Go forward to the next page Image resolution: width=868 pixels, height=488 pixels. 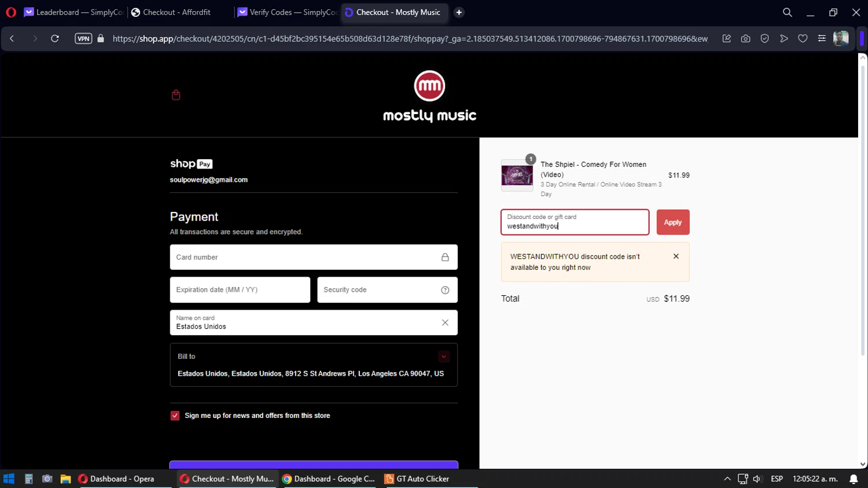click(x=35, y=39)
